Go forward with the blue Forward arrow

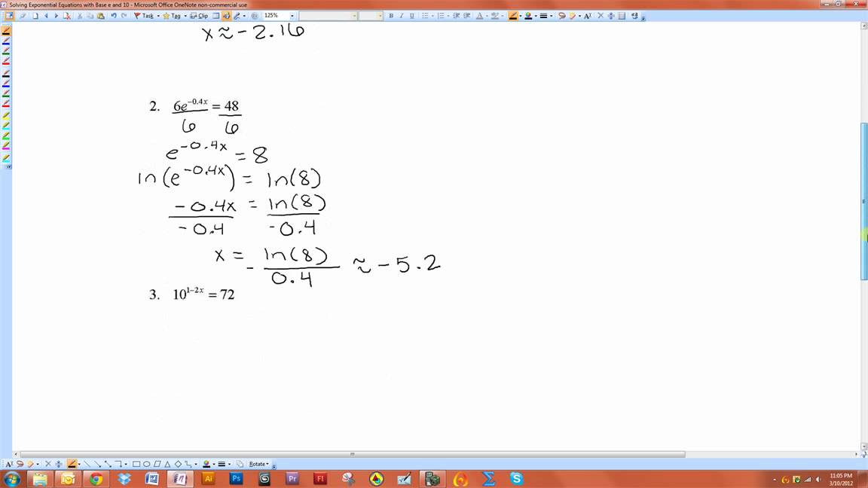point(56,16)
